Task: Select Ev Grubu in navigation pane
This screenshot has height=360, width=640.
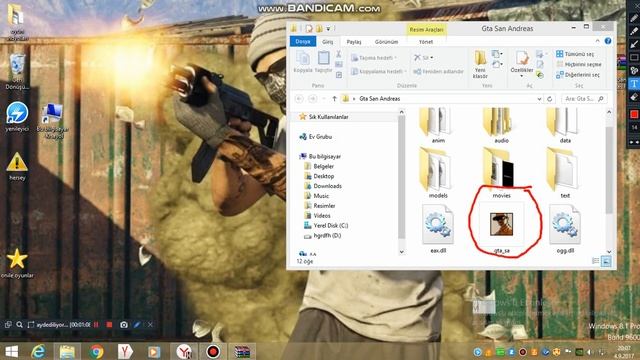Action: [x=316, y=137]
